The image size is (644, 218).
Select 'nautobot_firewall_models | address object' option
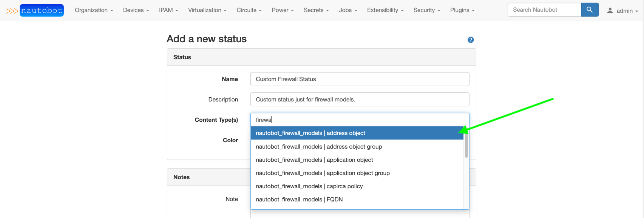[x=357, y=133]
